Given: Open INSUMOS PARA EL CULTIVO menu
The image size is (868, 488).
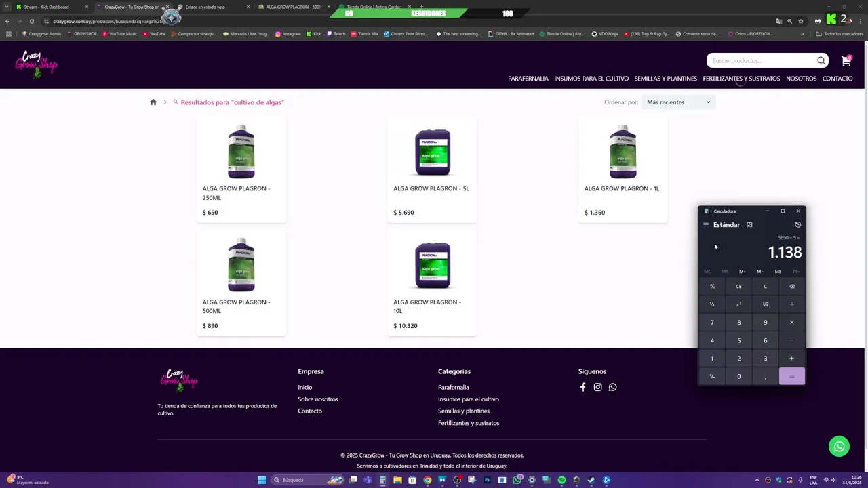Looking at the screenshot, I should click(x=591, y=79).
